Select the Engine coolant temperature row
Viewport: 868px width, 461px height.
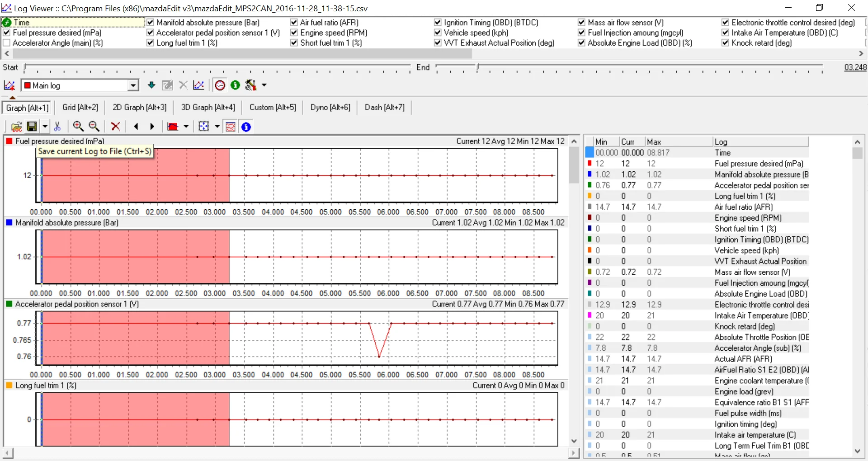coord(698,381)
